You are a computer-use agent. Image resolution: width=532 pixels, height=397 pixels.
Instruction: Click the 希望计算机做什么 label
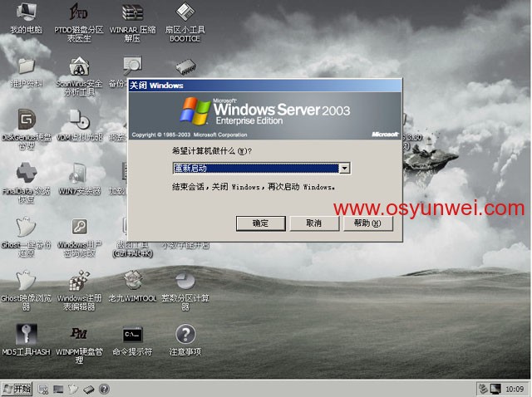pos(212,151)
